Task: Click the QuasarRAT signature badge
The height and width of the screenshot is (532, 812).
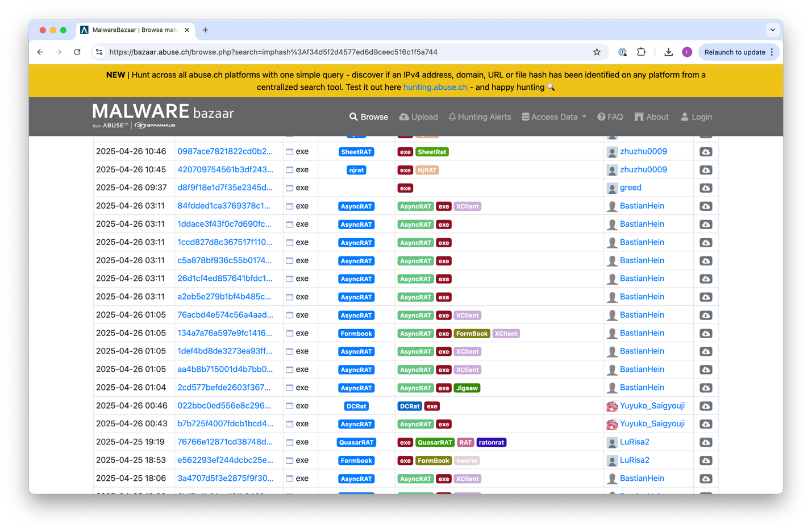Action: tap(356, 442)
